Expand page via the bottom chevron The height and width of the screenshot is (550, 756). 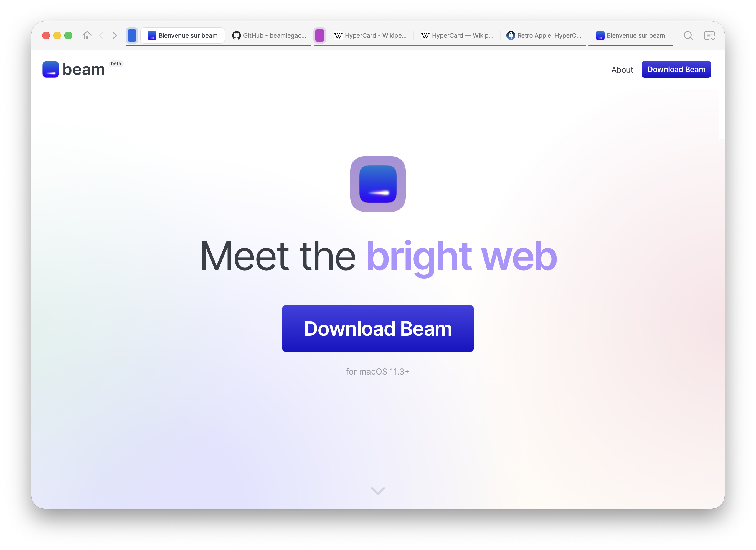pos(378,491)
